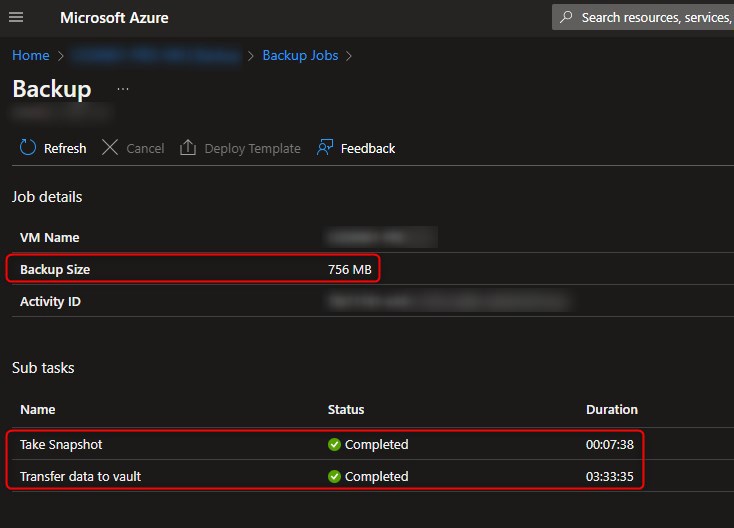Select the 756 MB value
The height and width of the screenshot is (528, 734).
point(350,270)
